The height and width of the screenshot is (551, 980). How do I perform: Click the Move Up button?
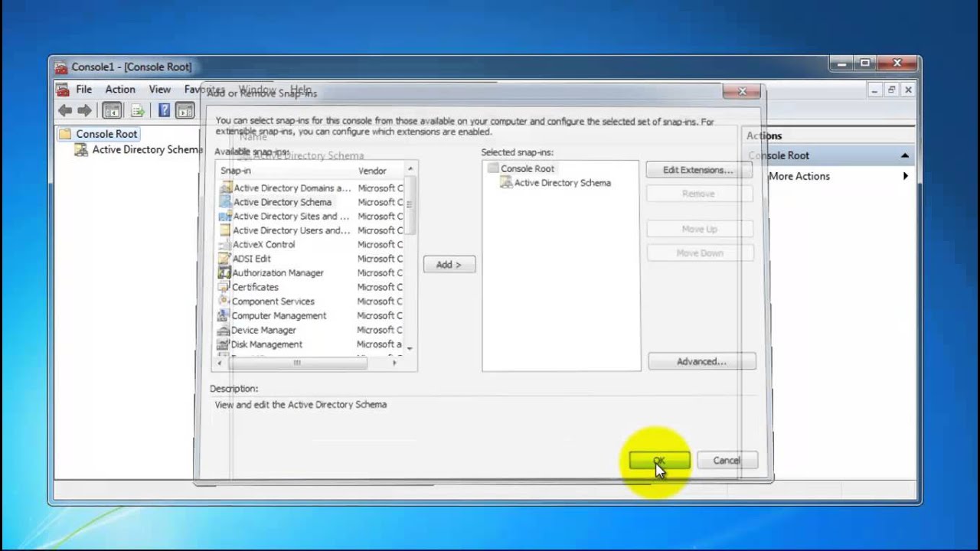tap(700, 229)
